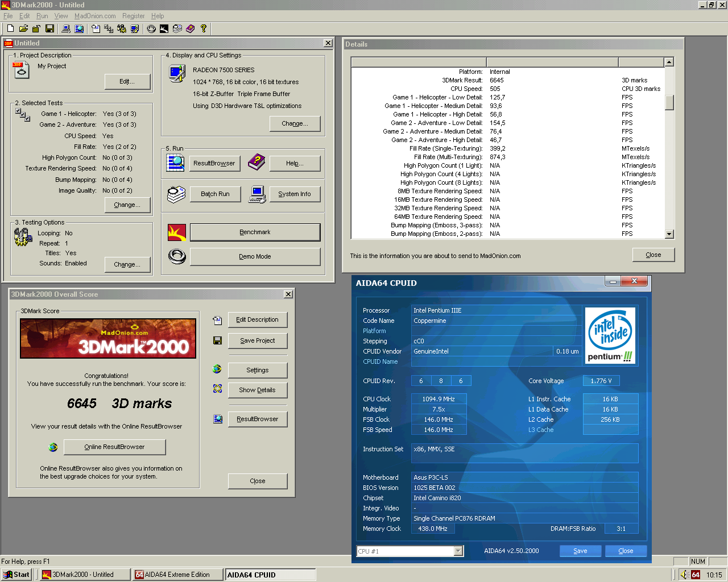Screen dimensions: 728x582
Task: Click Save in the AIDA64 CPUID window
Action: (x=580, y=551)
